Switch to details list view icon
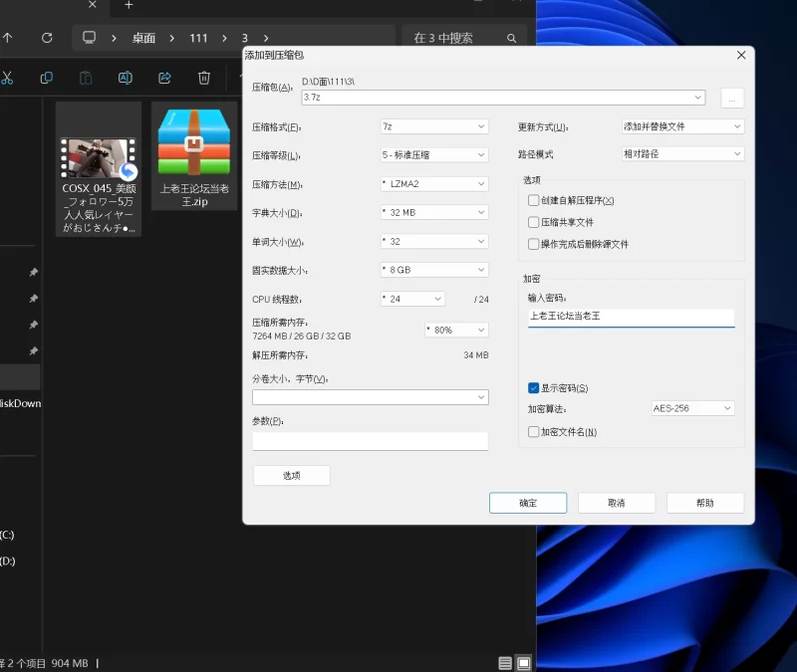This screenshot has height=672, width=797. click(x=505, y=663)
